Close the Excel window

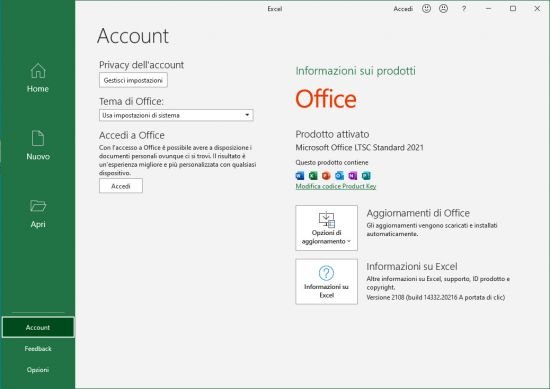pos(537,8)
